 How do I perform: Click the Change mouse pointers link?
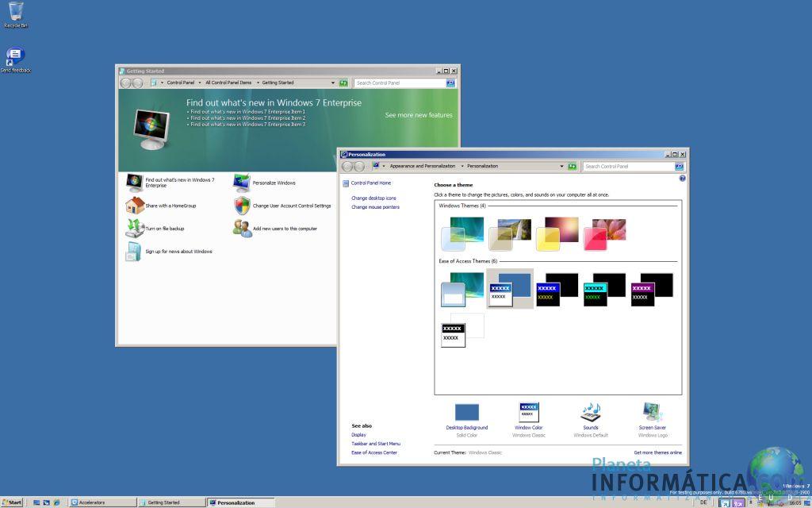tap(375, 207)
